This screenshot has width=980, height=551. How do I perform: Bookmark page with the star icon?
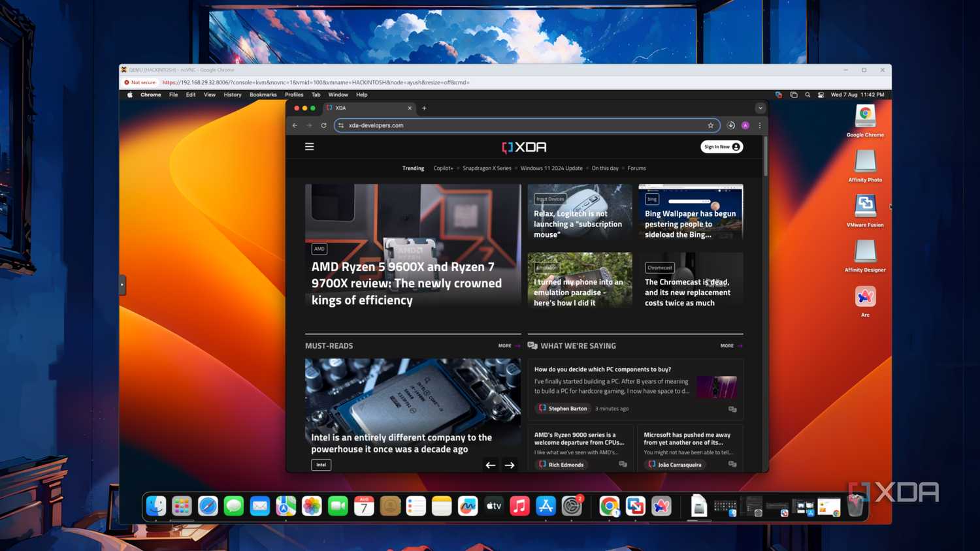coord(711,125)
